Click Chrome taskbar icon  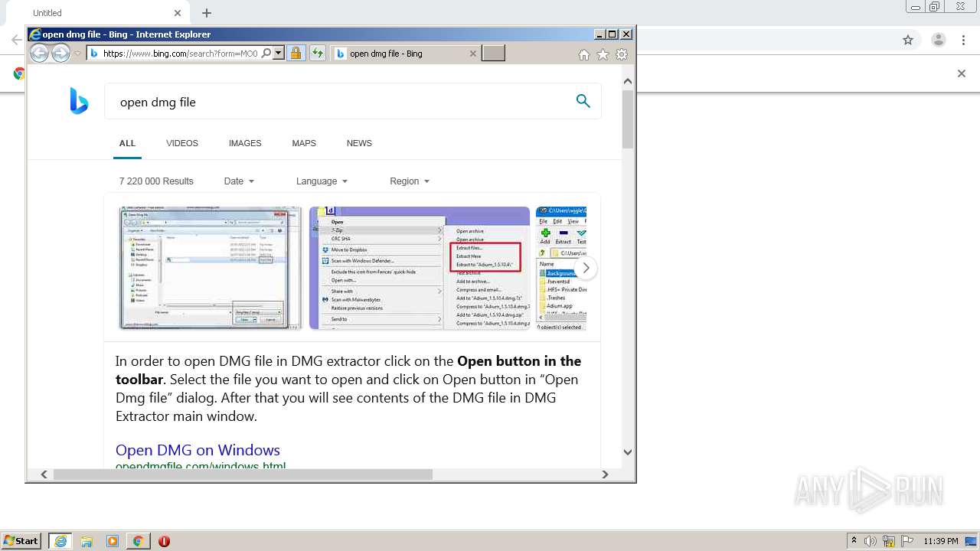138,541
